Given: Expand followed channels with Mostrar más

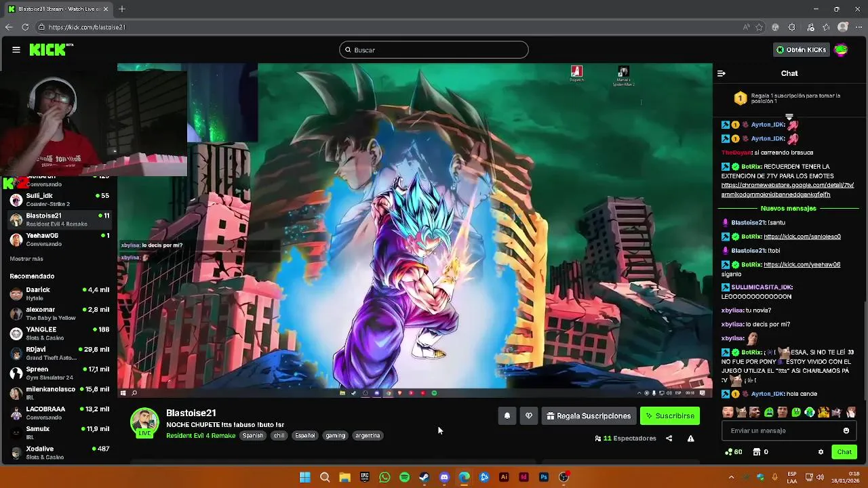Looking at the screenshot, I should 26,259.
